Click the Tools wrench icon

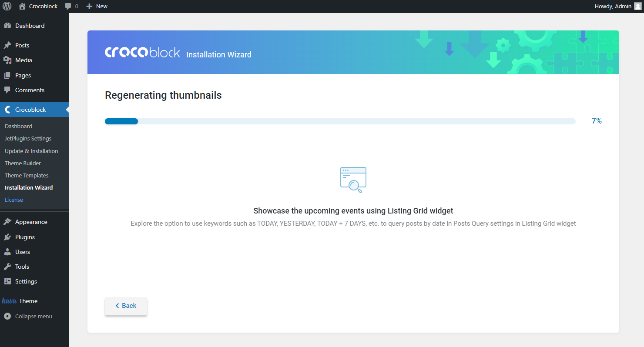click(x=7, y=267)
